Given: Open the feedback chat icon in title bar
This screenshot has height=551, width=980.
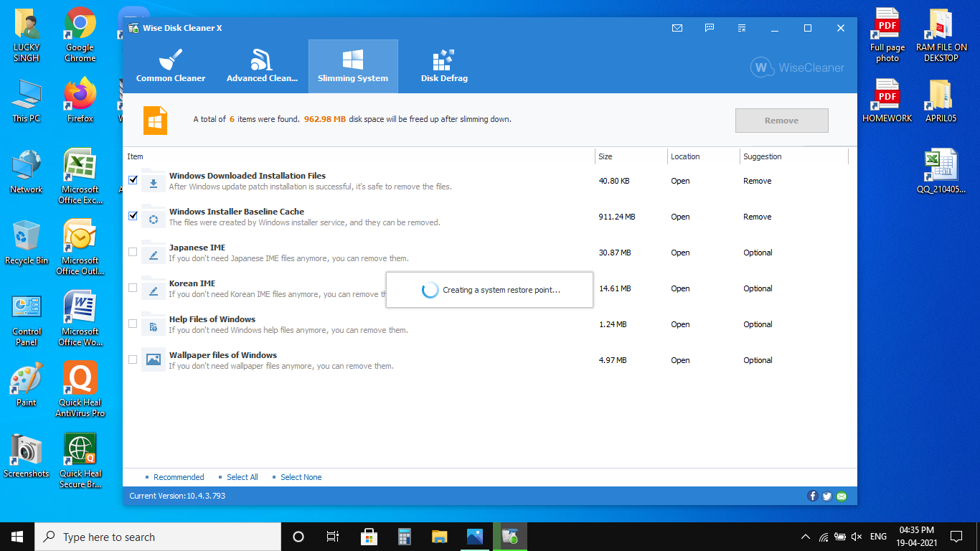Looking at the screenshot, I should [710, 28].
